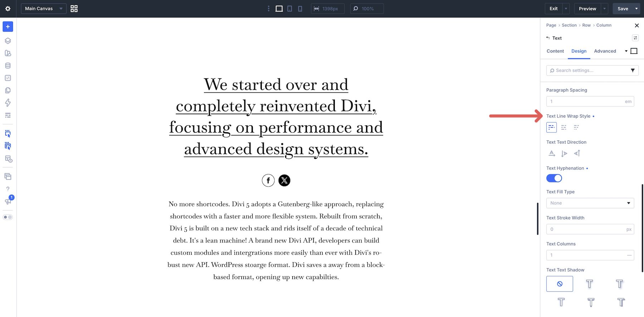Open the filter dropdown in search settings
Viewport: 644px width, 317px height.
633,71
